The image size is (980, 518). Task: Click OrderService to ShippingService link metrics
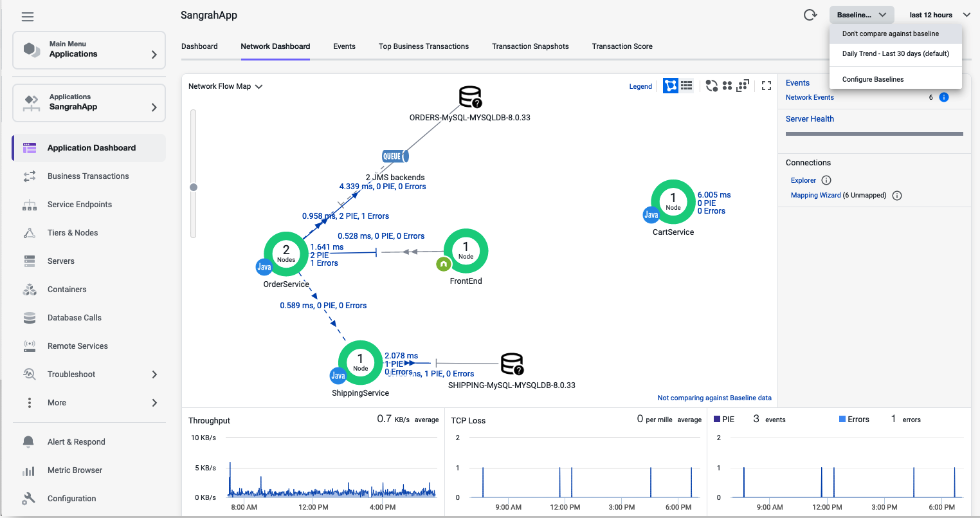323,306
